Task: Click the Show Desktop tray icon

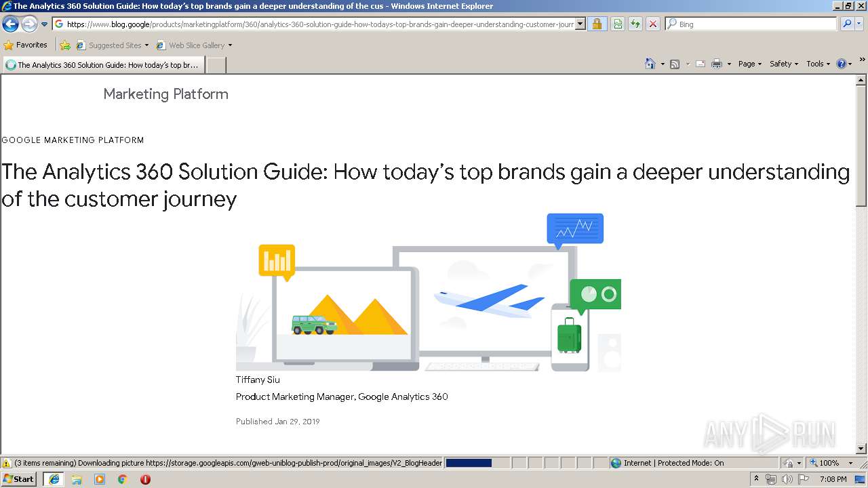Action: (861, 479)
